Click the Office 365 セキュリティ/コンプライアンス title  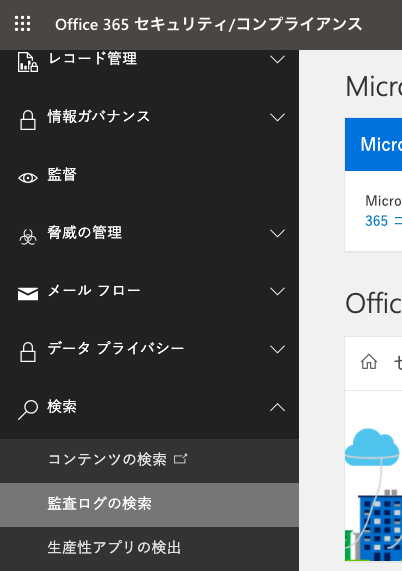208,24
